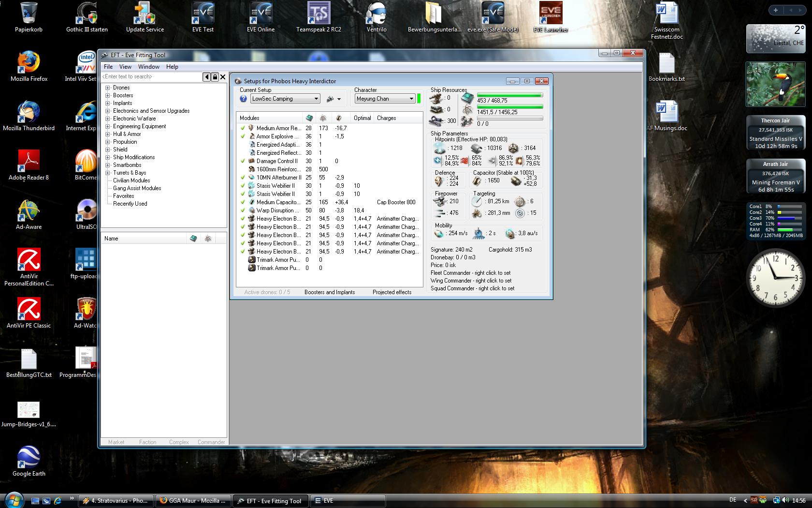Toggle the checkmark for Warp Disruption module
The image size is (812, 508).
tap(243, 210)
